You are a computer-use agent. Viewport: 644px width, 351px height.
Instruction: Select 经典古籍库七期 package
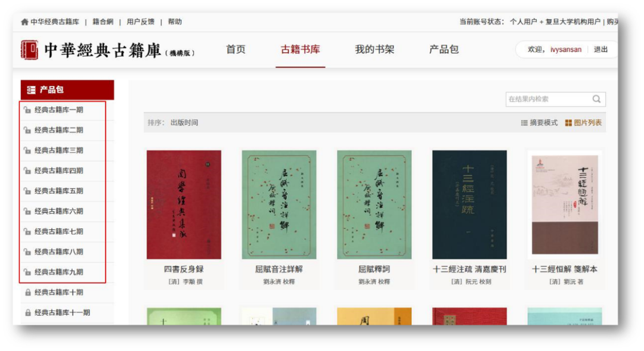click(58, 232)
